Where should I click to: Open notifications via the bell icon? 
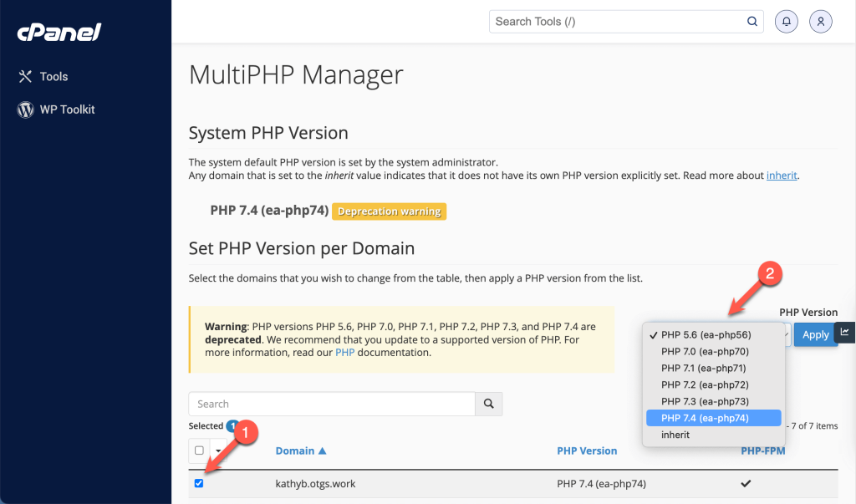click(786, 21)
